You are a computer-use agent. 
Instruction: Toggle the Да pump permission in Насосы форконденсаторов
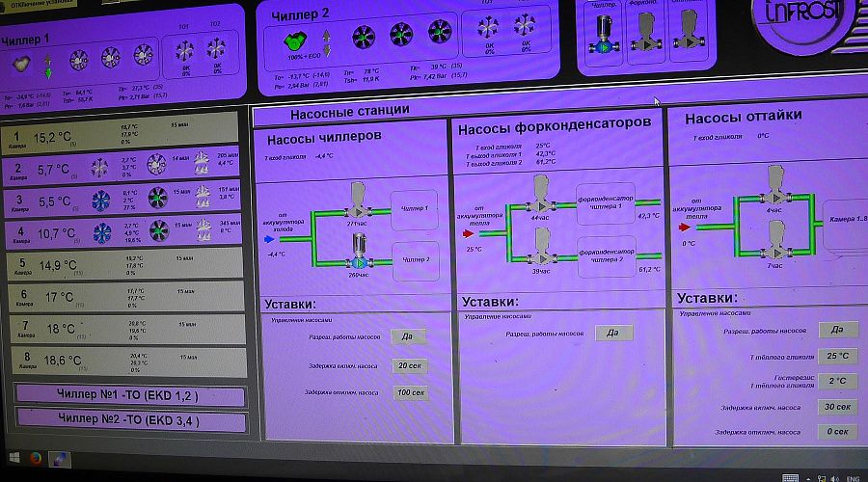tap(613, 333)
